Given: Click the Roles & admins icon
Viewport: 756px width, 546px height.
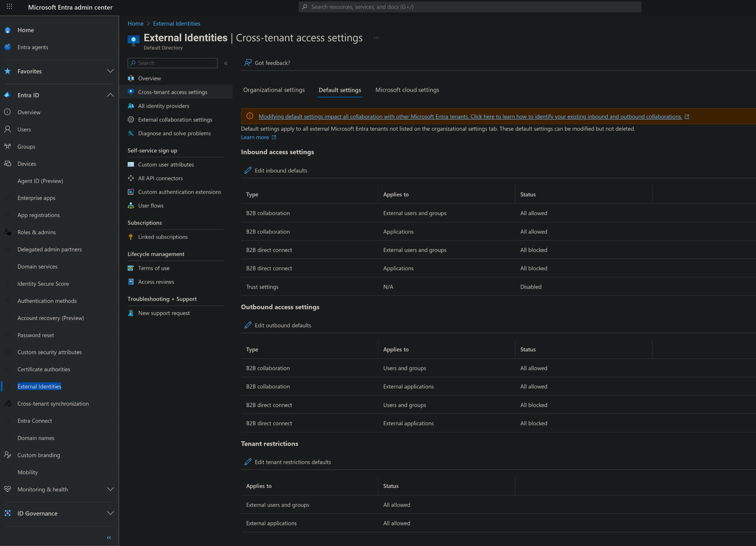Looking at the screenshot, I should [8, 232].
